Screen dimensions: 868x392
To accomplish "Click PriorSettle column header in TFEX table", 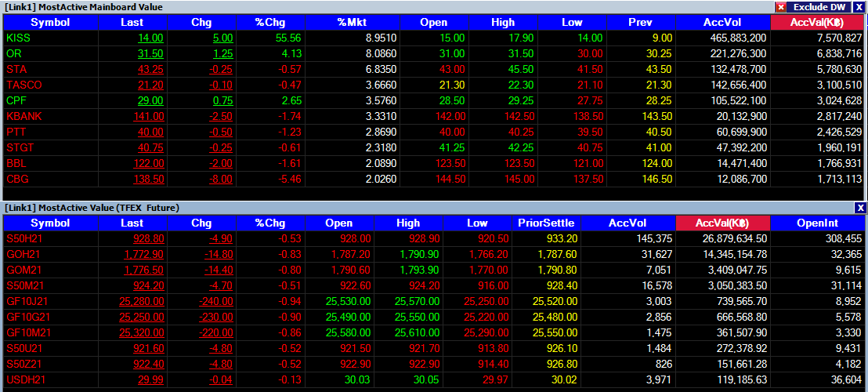I will coord(546,223).
